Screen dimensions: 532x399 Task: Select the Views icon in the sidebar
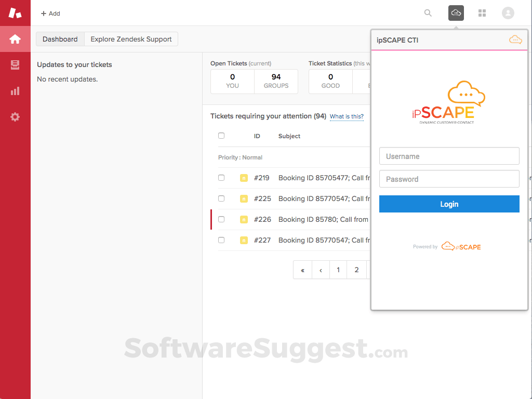pyautogui.click(x=15, y=64)
